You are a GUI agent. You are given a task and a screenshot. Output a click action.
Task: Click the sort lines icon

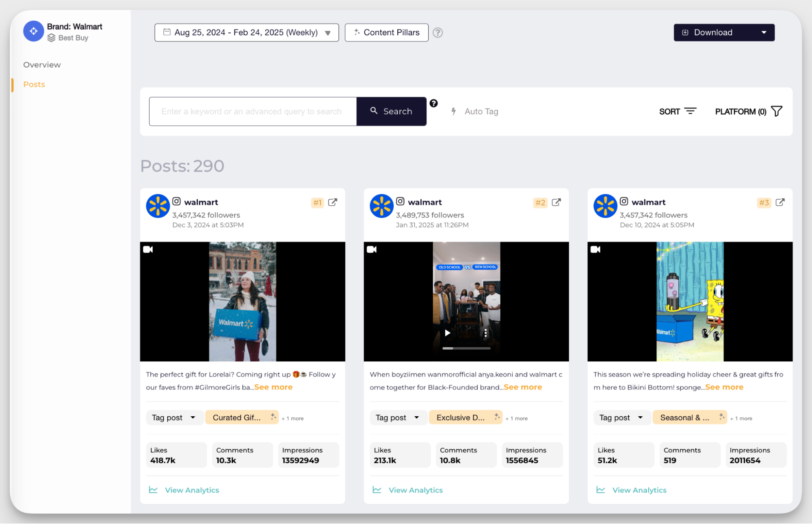tap(690, 111)
